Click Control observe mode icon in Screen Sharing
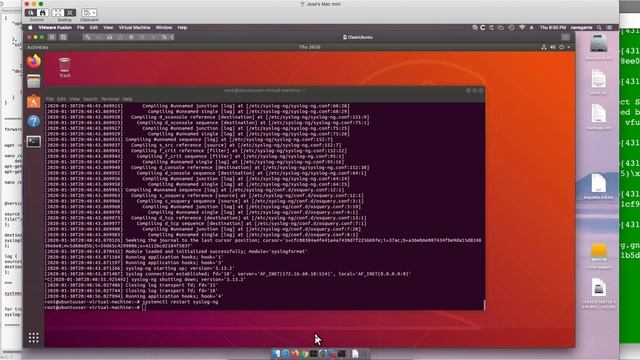This screenshot has height=360, width=640. coord(31,13)
